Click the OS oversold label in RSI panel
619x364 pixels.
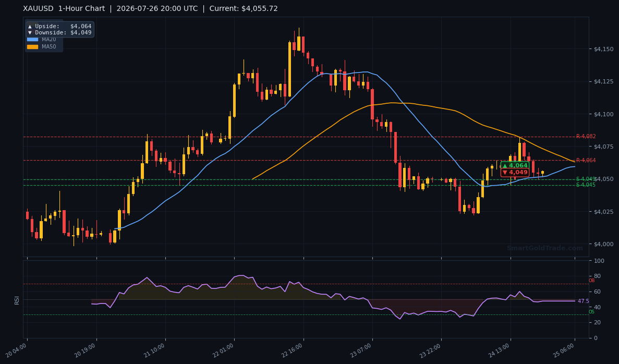592,312
